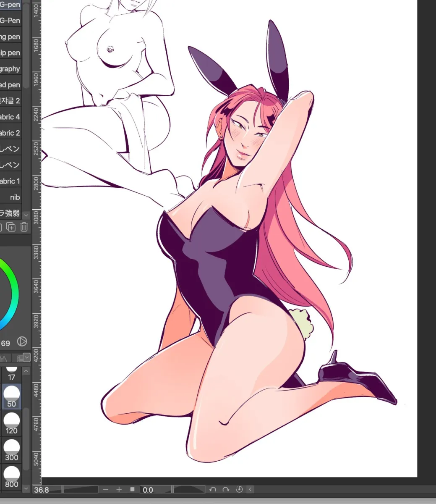The height and width of the screenshot is (504, 436).
Task: Select the sub tool ending in "ip pen"
Action: pyautogui.click(x=11, y=52)
